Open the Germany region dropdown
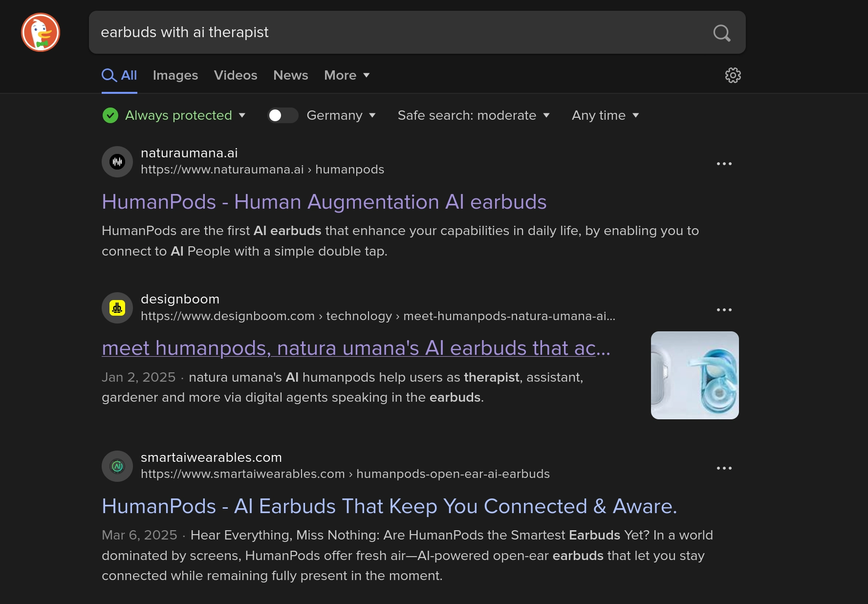The image size is (868, 604). 341,115
